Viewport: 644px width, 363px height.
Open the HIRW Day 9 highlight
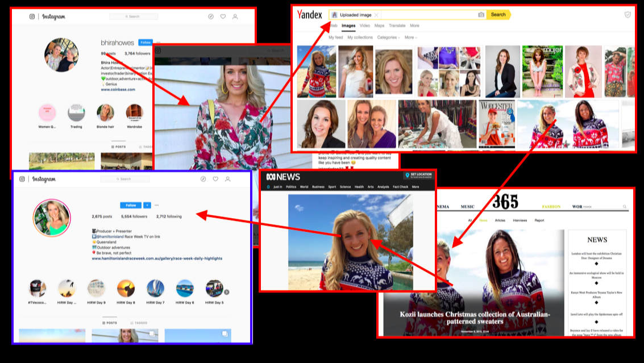[x=96, y=288]
